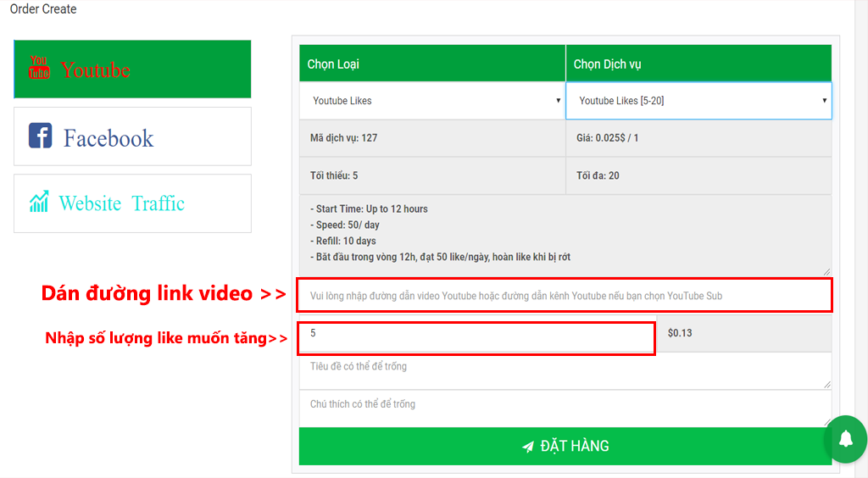Click the Website Traffic chart icon
Screen dimensions: 868x478
tap(39, 202)
